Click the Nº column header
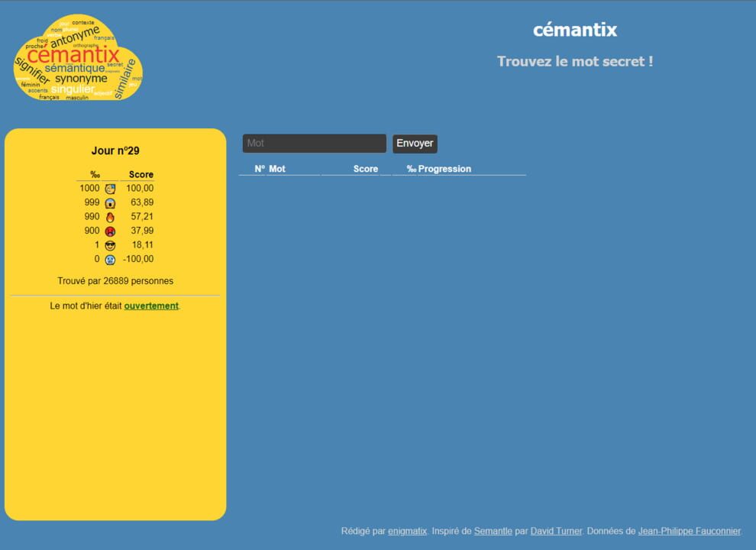The image size is (756, 550). tap(260, 169)
